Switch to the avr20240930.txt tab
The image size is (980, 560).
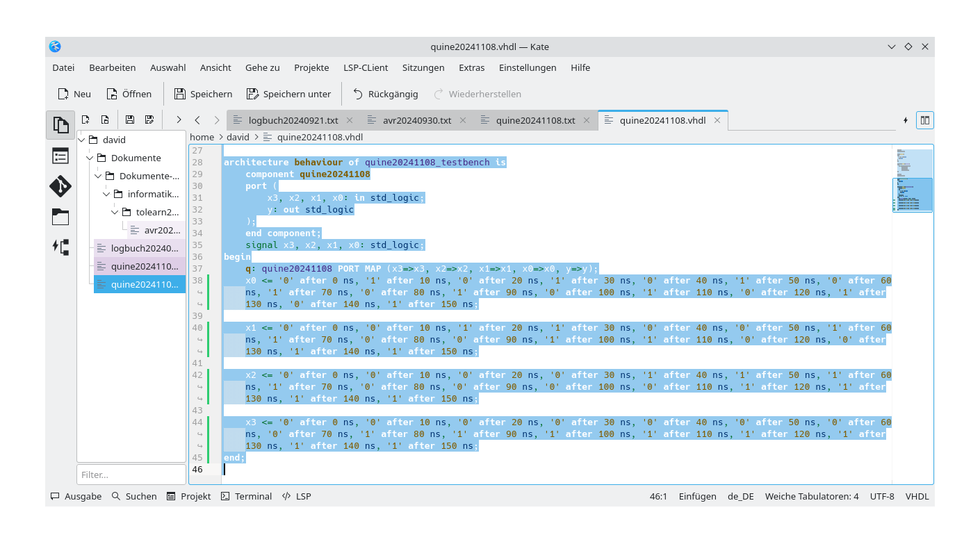pyautogui.click(x=417, y=120)
